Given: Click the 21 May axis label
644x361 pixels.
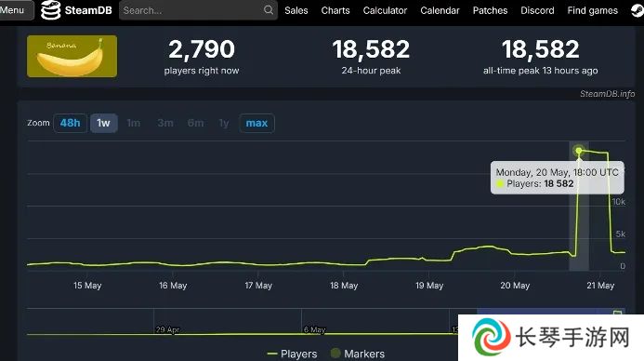Looking at the screenshot, I should point(600,286).
